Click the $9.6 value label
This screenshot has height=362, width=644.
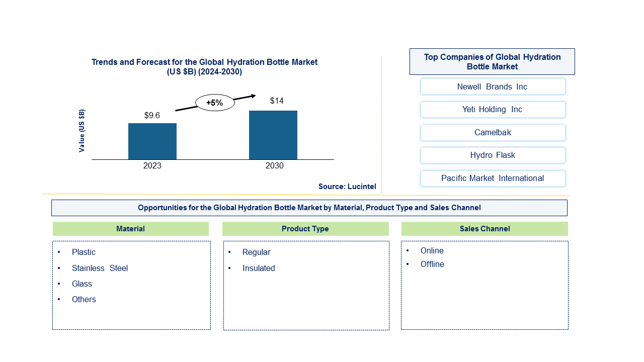tap(152, 116)
